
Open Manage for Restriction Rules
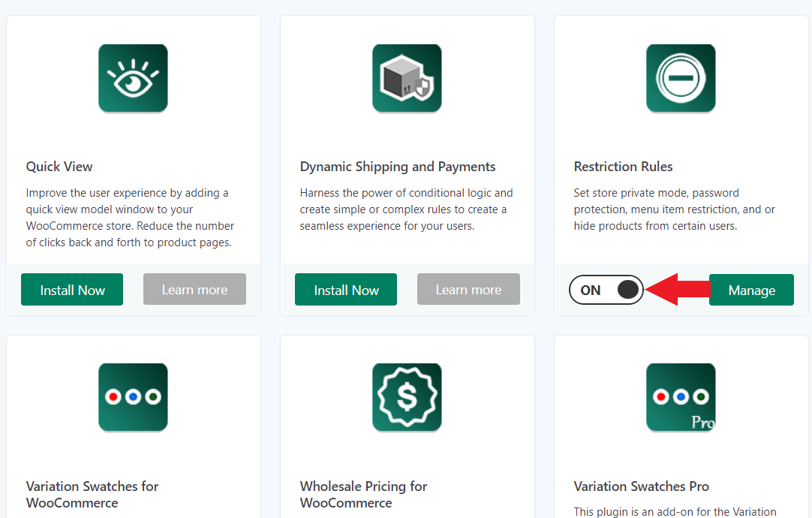(x=751, y=290)
